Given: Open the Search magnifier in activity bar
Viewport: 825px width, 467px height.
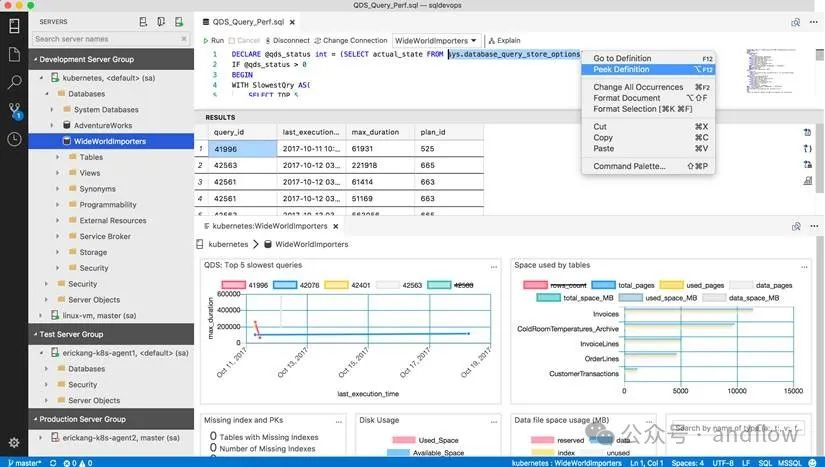Looking at the screenshot, I should click(x=14, y=82).
